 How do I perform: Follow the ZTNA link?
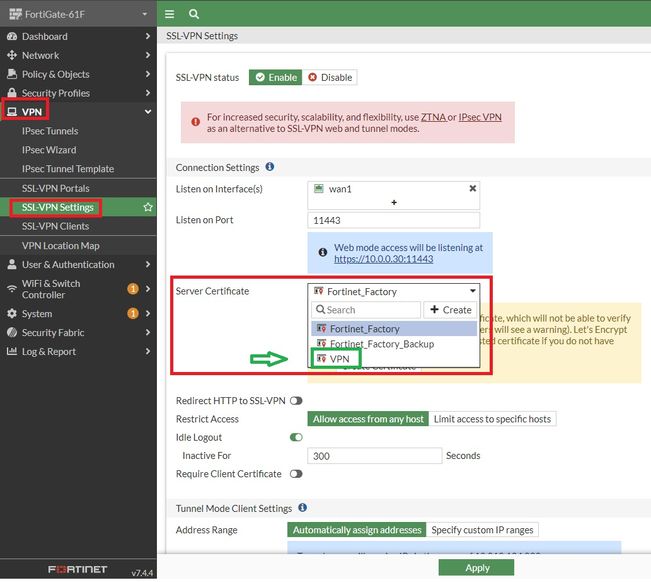433,117
